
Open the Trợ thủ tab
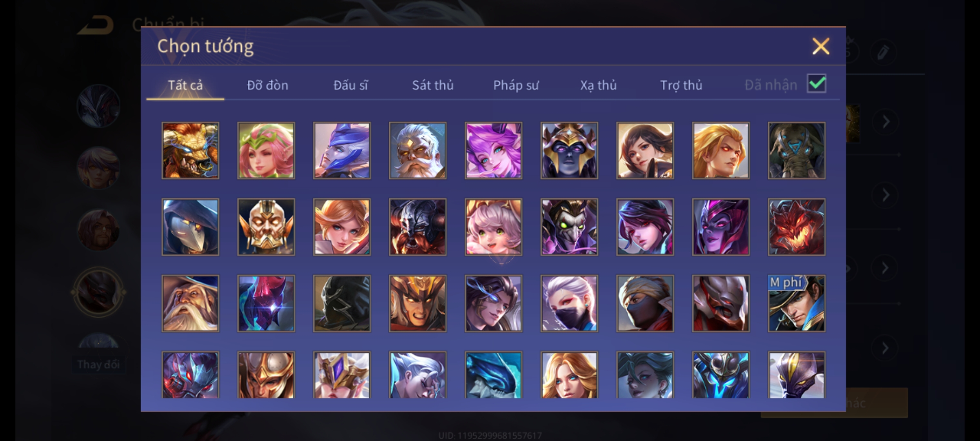(681, 85)
